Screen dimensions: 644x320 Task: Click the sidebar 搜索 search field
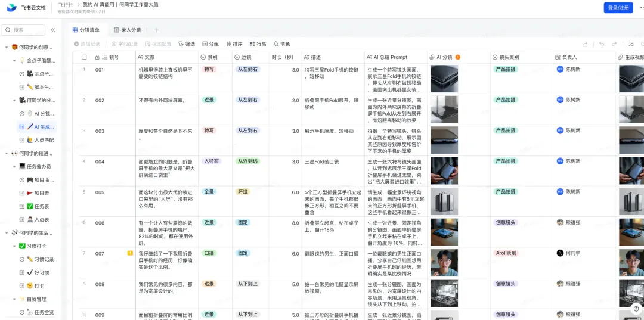[23, 30]
